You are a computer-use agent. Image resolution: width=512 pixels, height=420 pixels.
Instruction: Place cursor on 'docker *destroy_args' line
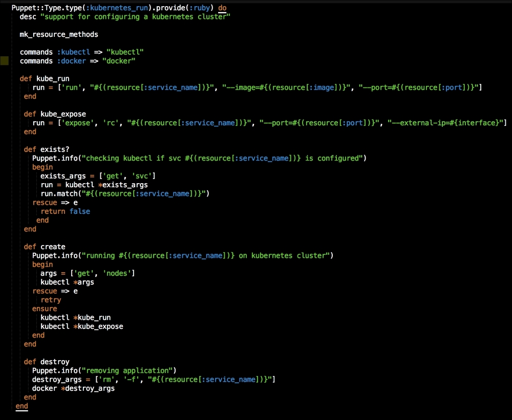(73, 388)
